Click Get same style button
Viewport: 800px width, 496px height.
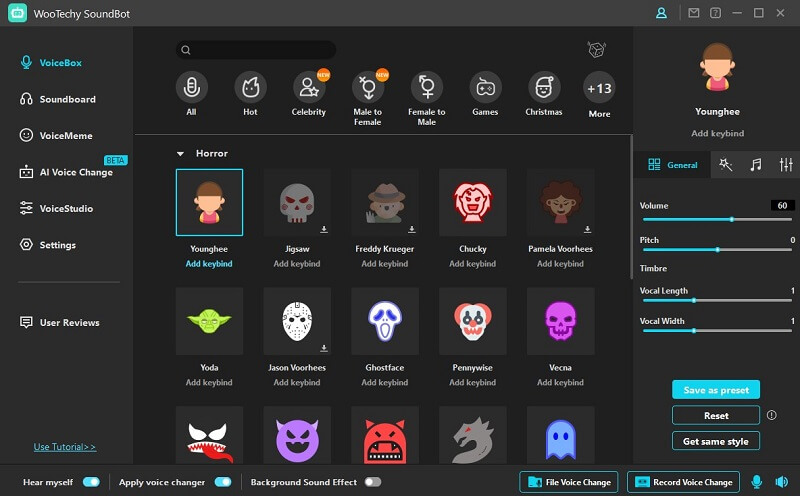click(x=716, y=441)
